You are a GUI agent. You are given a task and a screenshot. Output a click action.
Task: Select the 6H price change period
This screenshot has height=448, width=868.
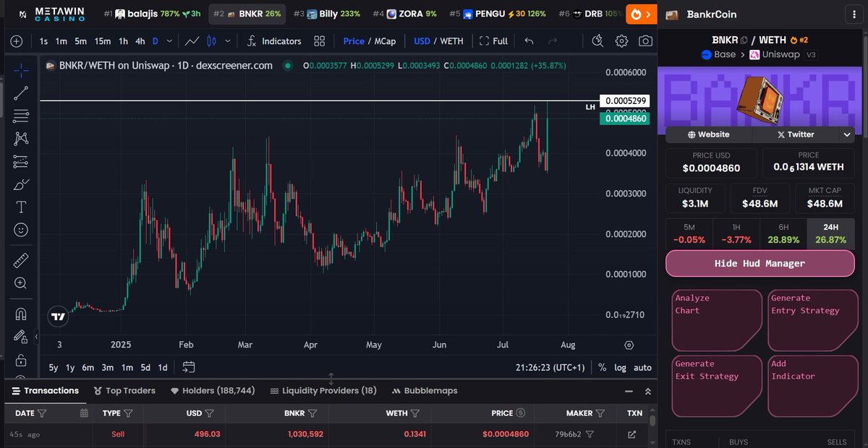click(784, 233)
